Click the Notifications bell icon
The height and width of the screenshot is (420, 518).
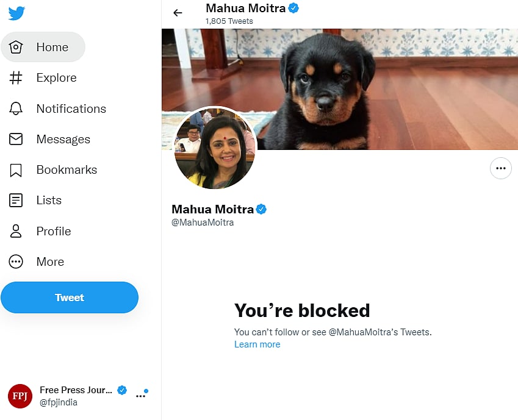[16, 109]
